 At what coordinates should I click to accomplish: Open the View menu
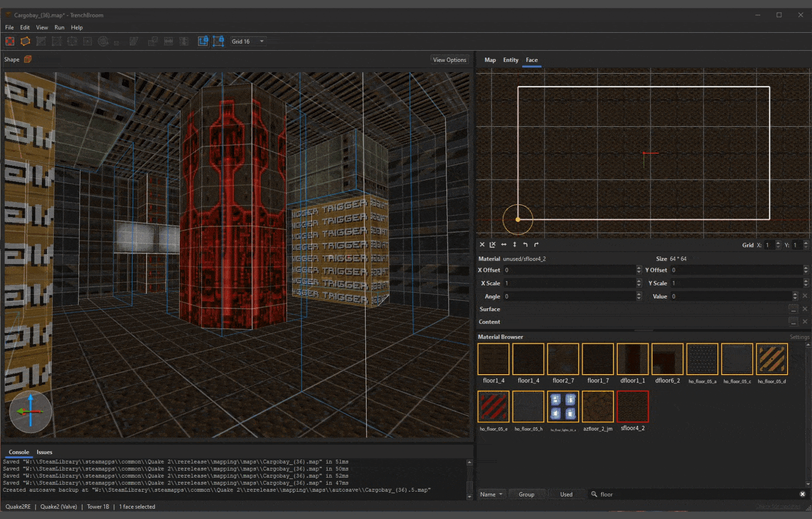coord(42,28)
